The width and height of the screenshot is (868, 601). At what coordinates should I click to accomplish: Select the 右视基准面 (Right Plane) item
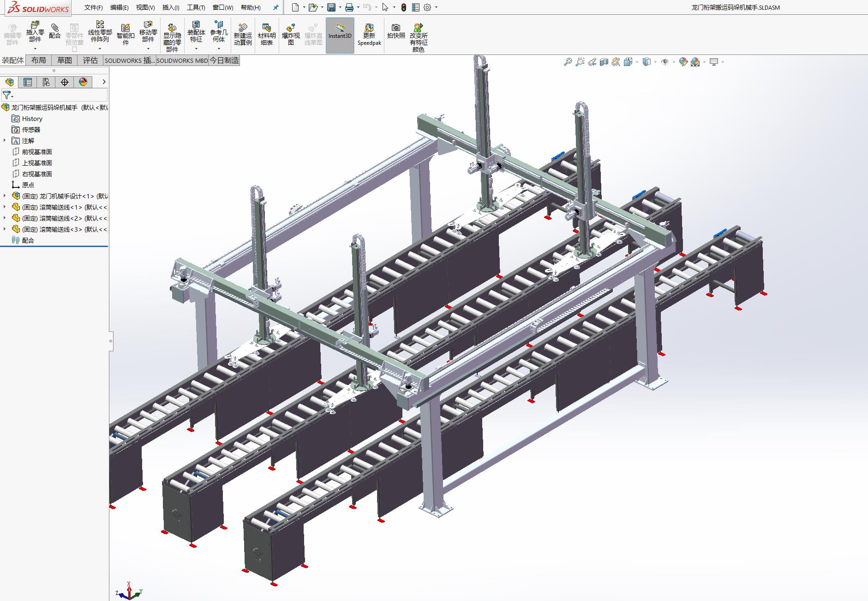(x=32, y=174)
